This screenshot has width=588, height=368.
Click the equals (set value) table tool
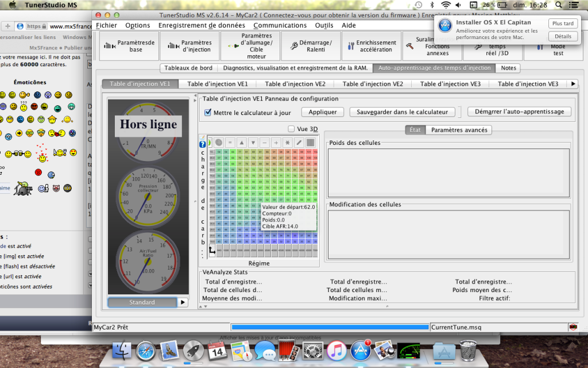coord(230,143)
